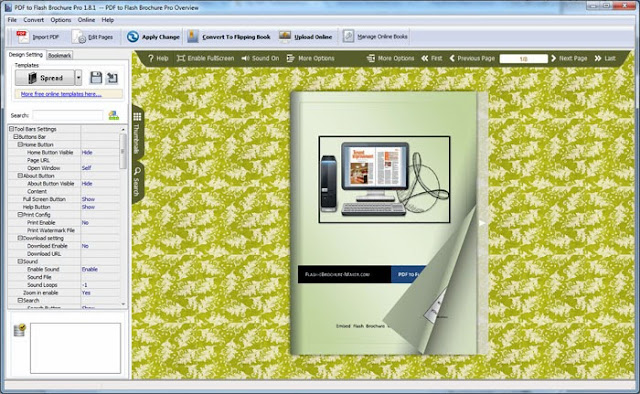Collapse the About Button node
Viewport: 640px width, 394px height.
coord(20,176)
